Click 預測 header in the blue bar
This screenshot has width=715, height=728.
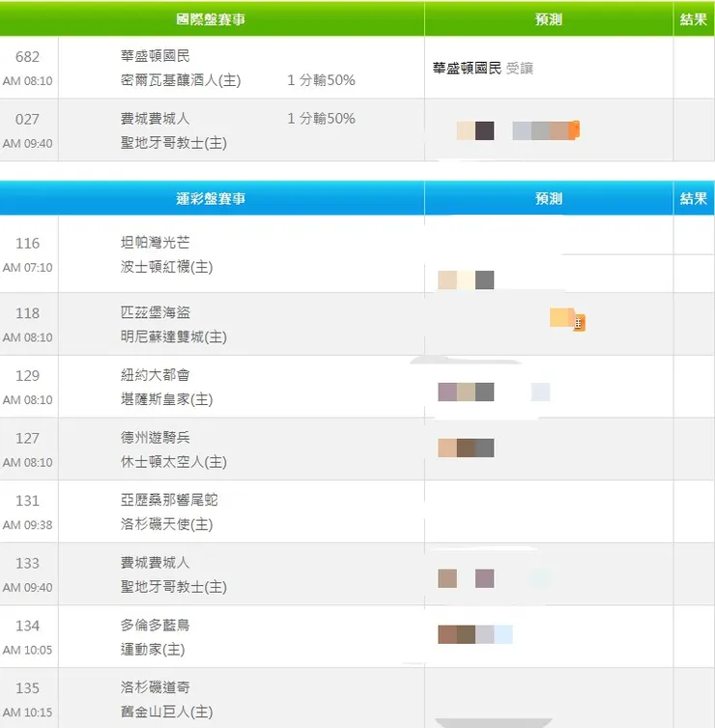tap(549, 199)
